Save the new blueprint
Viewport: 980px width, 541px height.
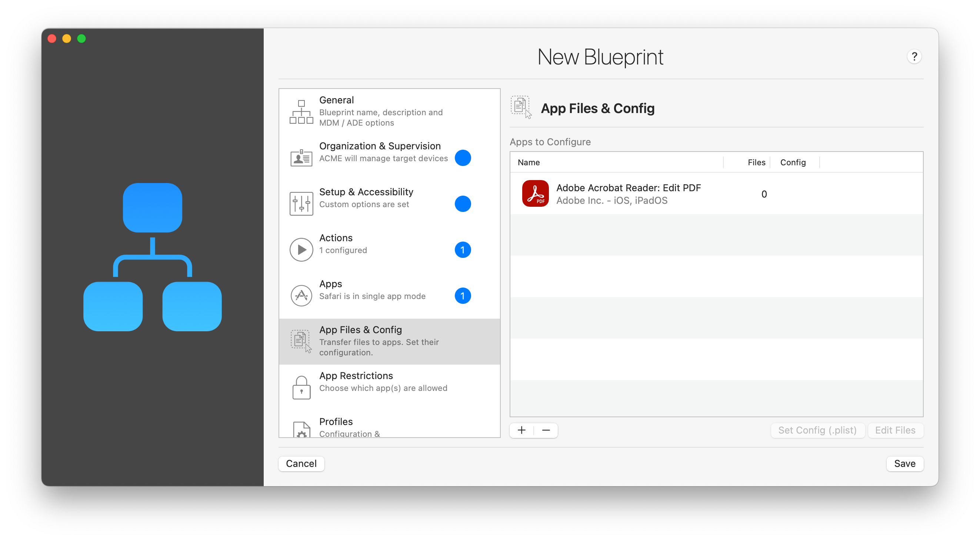tap(904, 463)
